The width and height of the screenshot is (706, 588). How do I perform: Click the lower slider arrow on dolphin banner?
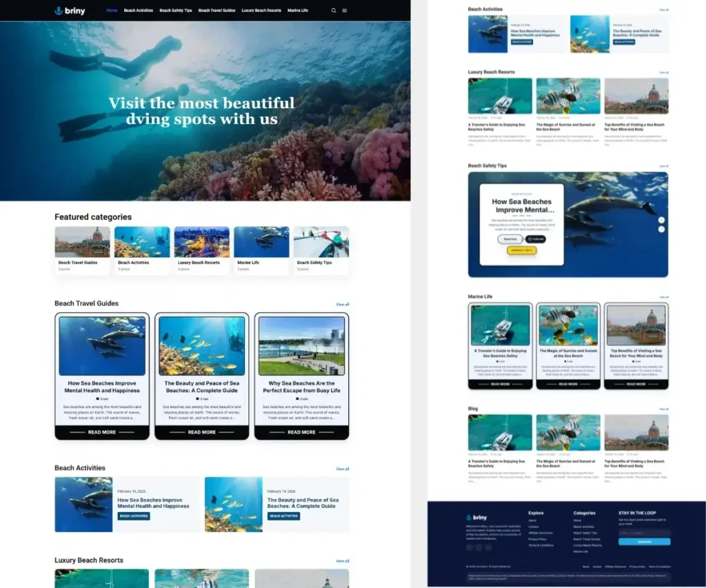click(661, 229)
